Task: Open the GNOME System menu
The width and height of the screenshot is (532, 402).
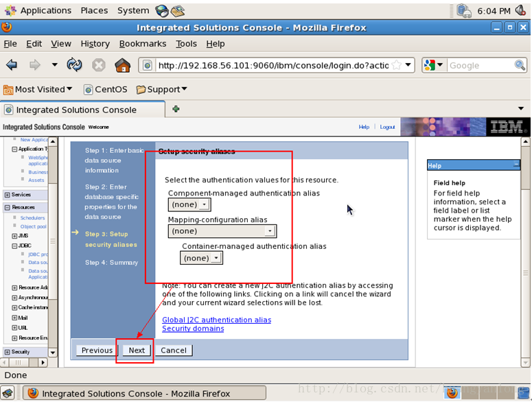Action: coord(133,10)
